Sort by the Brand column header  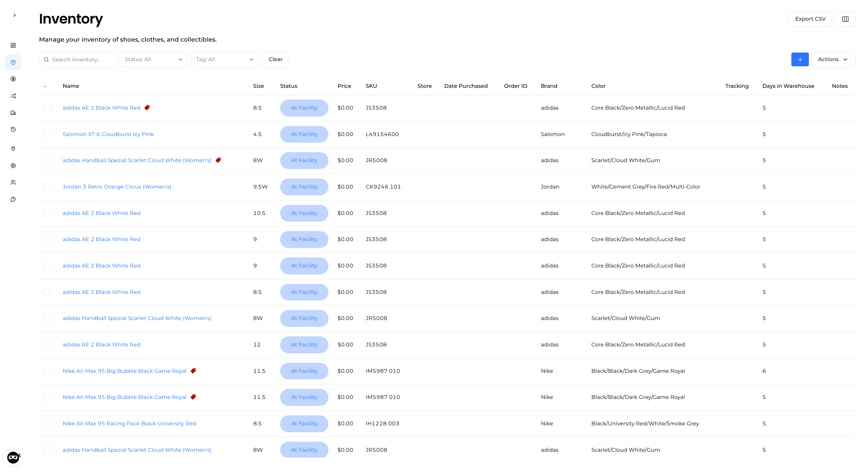(x=549, y=86)
